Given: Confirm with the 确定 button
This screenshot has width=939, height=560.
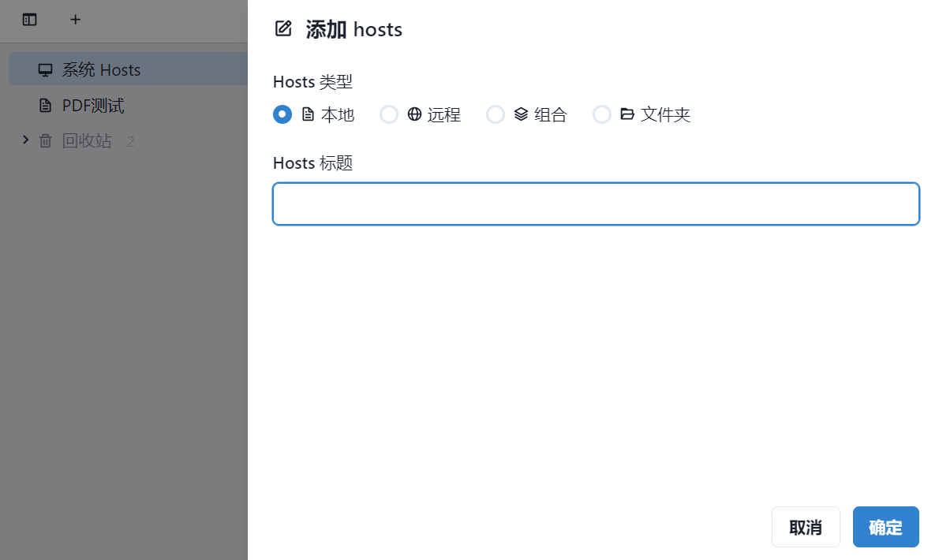Looking at the screenshot, I should coord(885,527).
